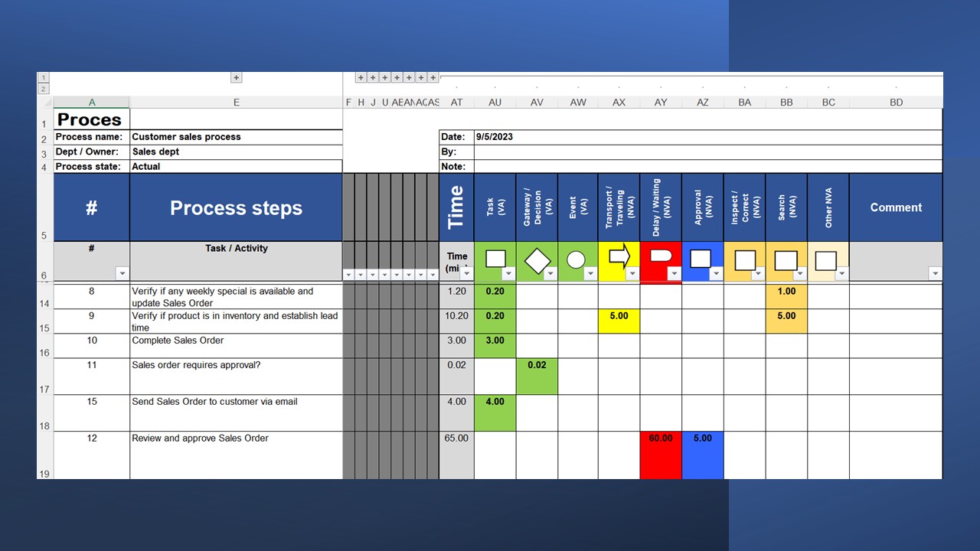
Task: Click the white rectangle Task shape icon
Action: (x=495, y=259)
